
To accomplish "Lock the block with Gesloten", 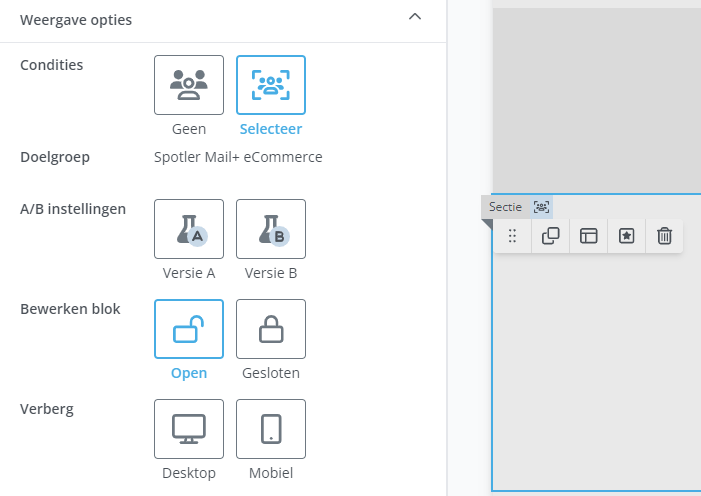I will pos(271,329).
